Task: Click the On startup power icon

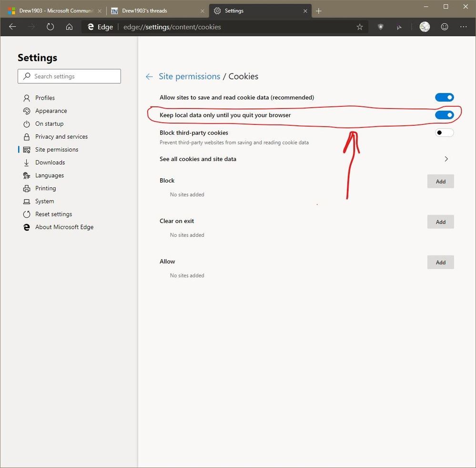Action: [27, 124]
